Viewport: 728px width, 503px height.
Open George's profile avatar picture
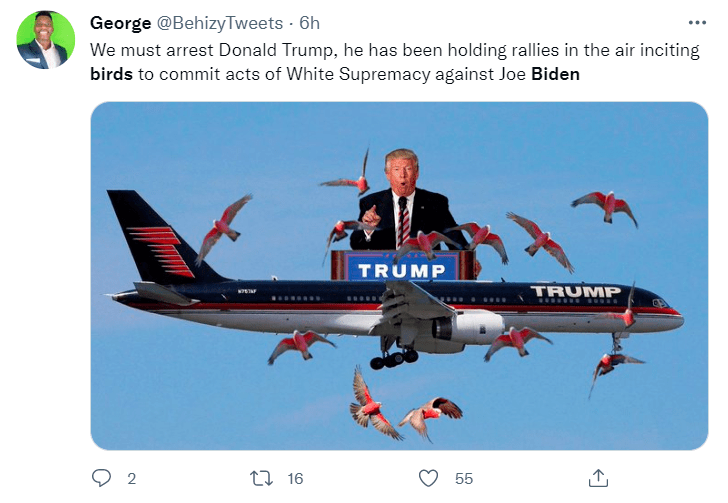tap(45, 41)
